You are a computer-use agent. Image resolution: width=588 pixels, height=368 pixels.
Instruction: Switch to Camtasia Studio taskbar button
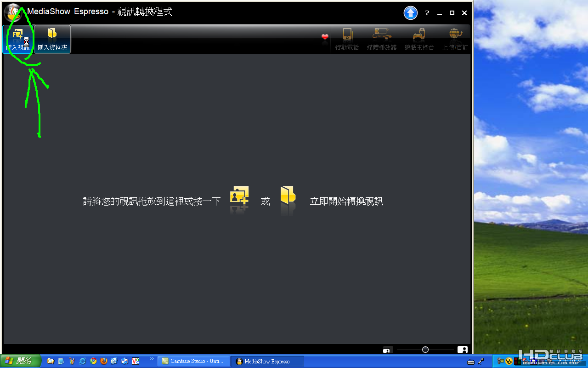(x=193, y=361)
